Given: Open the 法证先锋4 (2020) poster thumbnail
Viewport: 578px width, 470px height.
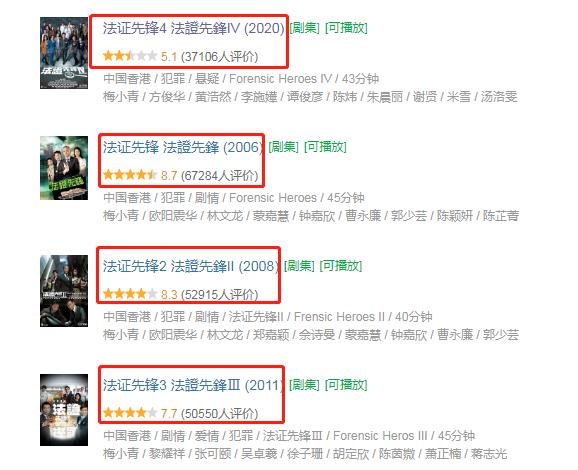Looking at the screenshot, I should pos(64,53).
